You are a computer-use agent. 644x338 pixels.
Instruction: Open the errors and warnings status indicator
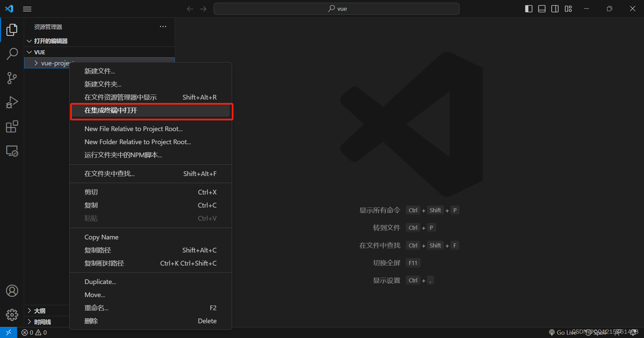point(34,332)
